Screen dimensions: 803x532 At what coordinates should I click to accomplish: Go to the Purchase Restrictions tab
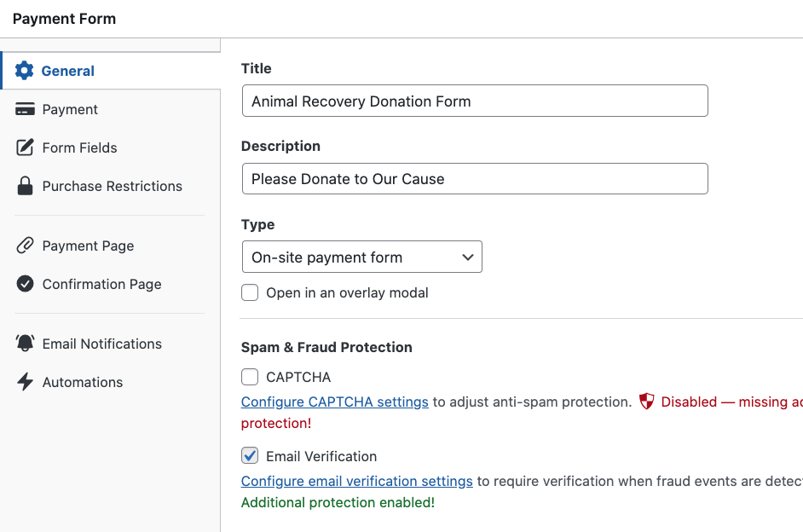click(112, 186)
